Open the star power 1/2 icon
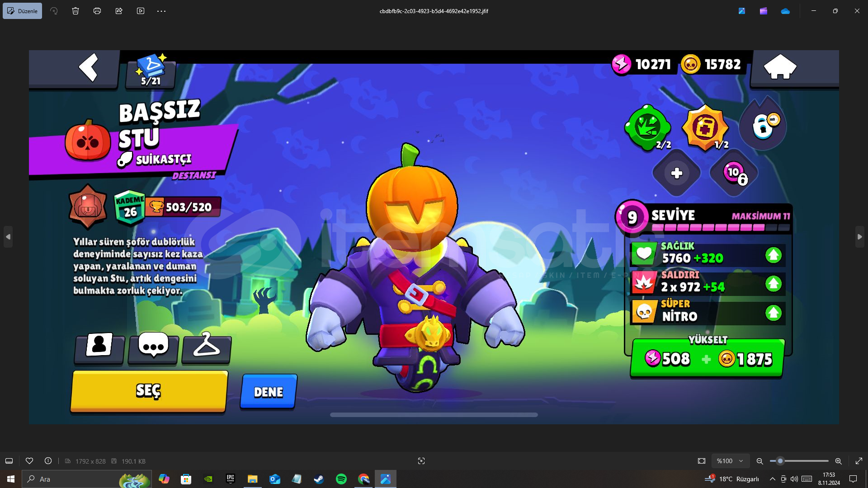Screen dimensions: 868x488 (705, 127)
